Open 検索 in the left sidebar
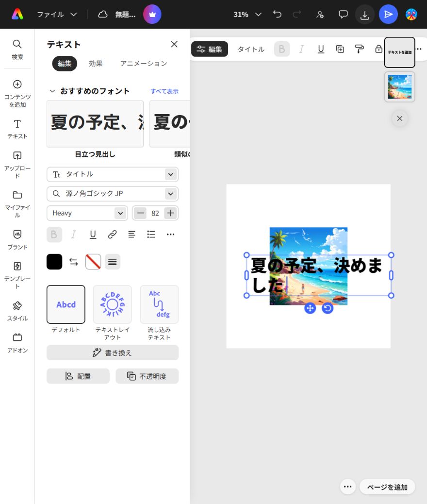The width and height of the screenshot is (427, 504). pyautogui.click(x=17, y=49)
